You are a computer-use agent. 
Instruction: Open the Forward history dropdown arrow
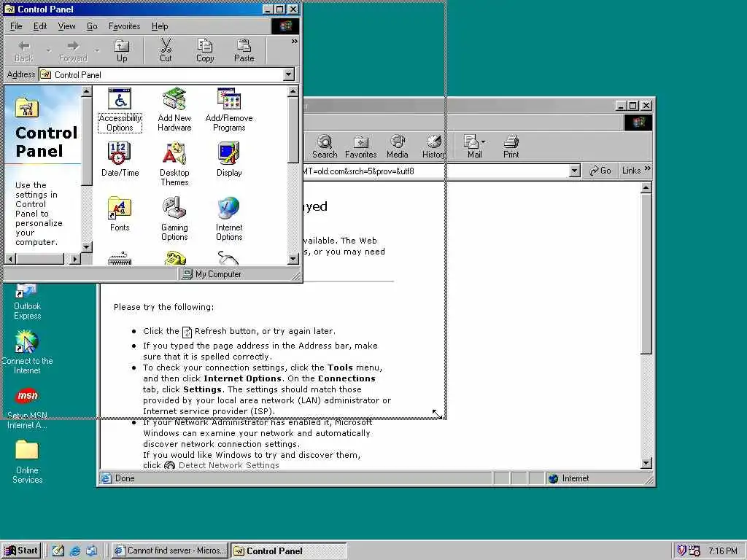[97, 51]
